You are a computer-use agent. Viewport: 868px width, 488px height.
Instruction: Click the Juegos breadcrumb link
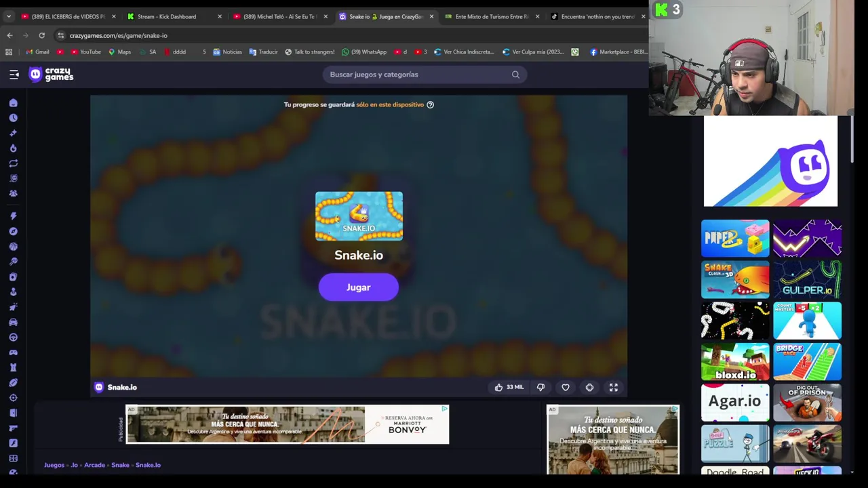[x=54, y=465]
